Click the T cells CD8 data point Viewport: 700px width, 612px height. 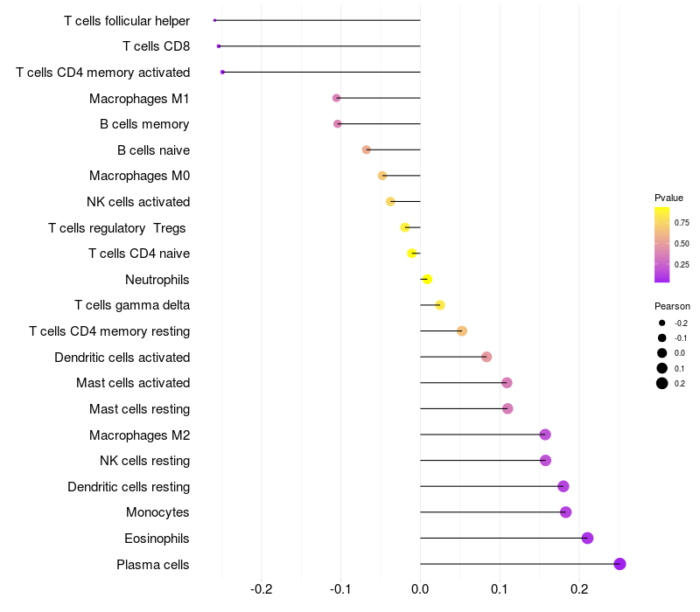(219, 46)
